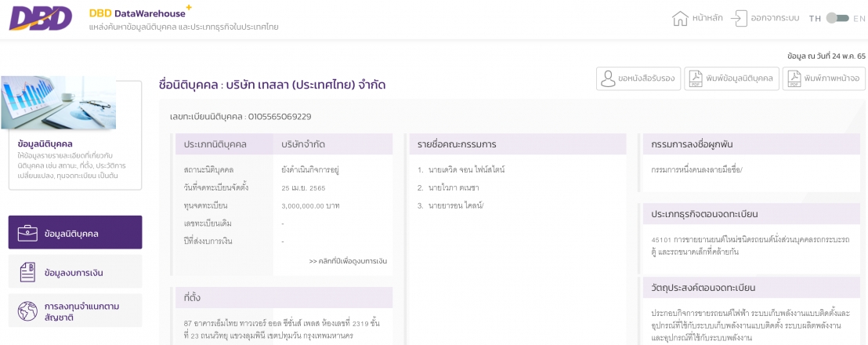Click the DBD DataWarehouse+ title

[140, 13]
